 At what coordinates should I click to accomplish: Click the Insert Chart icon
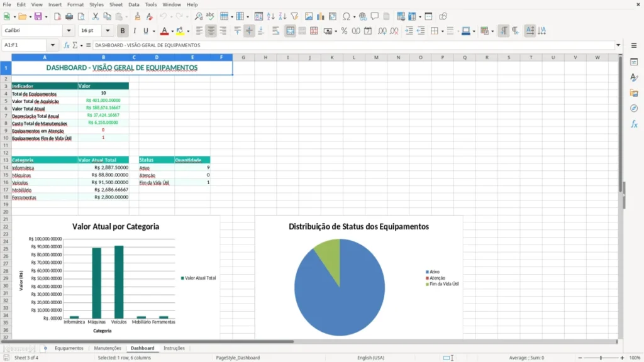click(320, 16)
